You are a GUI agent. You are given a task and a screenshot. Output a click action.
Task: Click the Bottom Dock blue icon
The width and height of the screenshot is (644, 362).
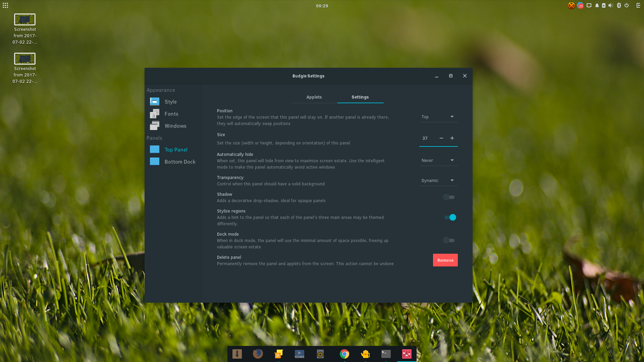click(155, 162)
